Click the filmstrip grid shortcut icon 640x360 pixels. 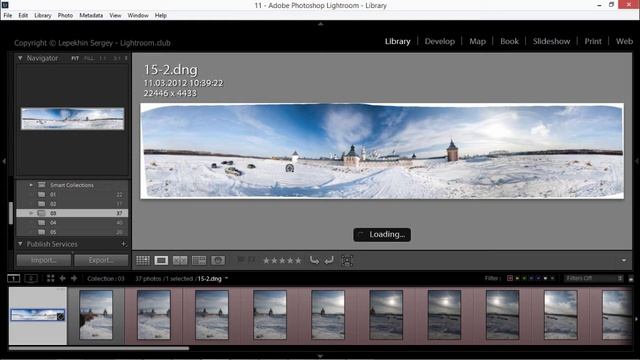point(51,278)
